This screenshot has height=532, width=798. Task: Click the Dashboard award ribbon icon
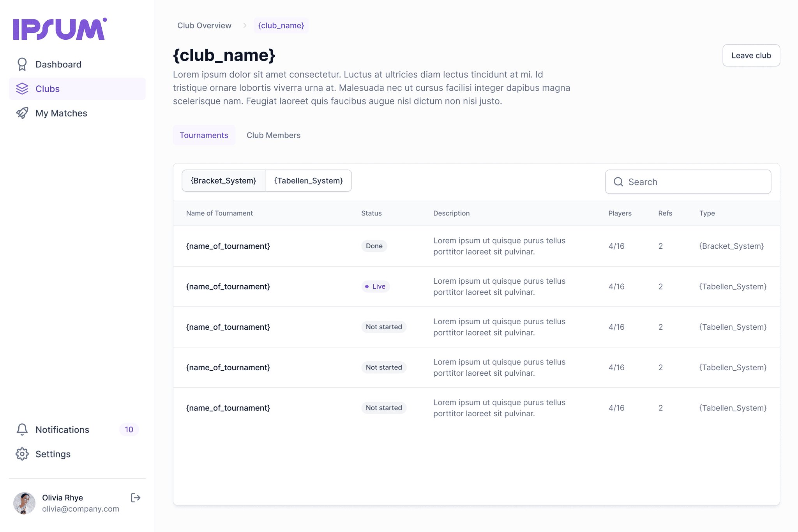click(22, 64)
